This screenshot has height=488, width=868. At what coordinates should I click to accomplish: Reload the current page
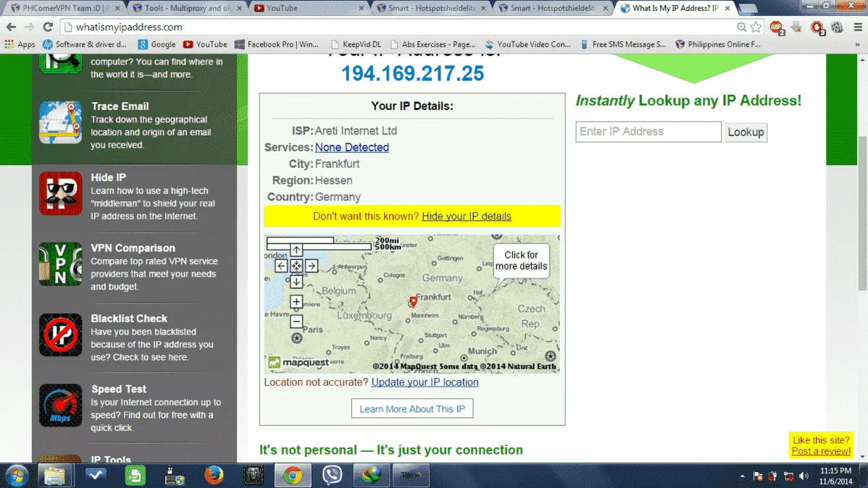(48, 27)
